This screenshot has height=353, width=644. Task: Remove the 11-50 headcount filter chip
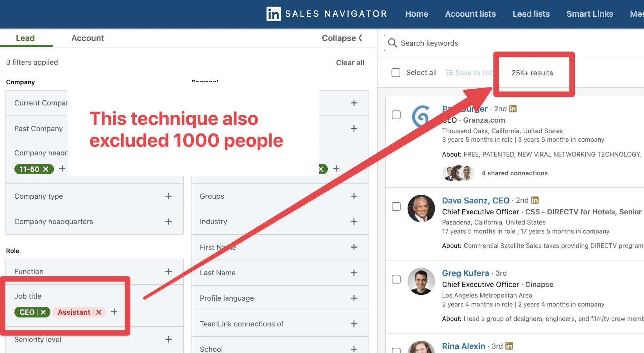tap(46, 169)
